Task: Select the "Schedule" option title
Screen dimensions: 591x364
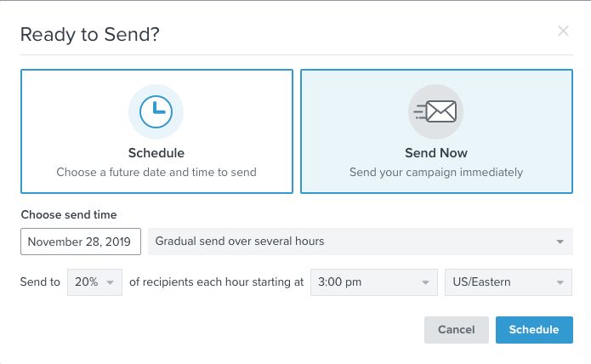Action: pyautogui.click(x=156, y=153)
